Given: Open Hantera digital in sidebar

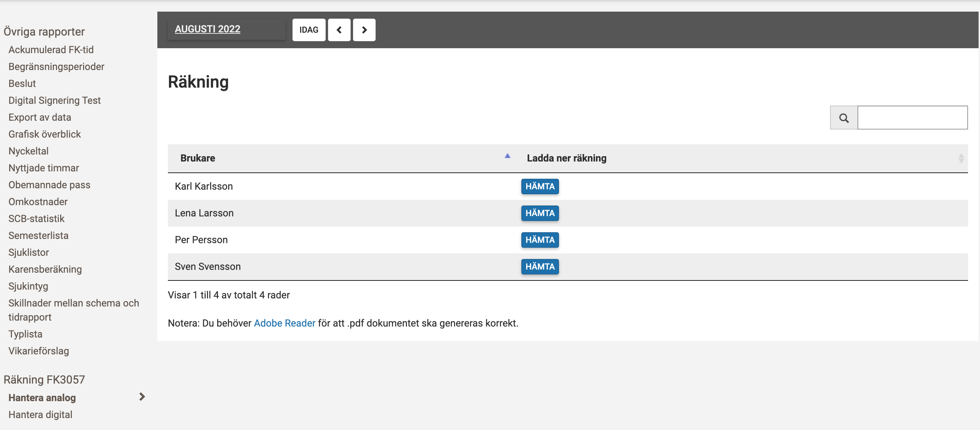Looking at the screenshot, I should tap(40, 415).
